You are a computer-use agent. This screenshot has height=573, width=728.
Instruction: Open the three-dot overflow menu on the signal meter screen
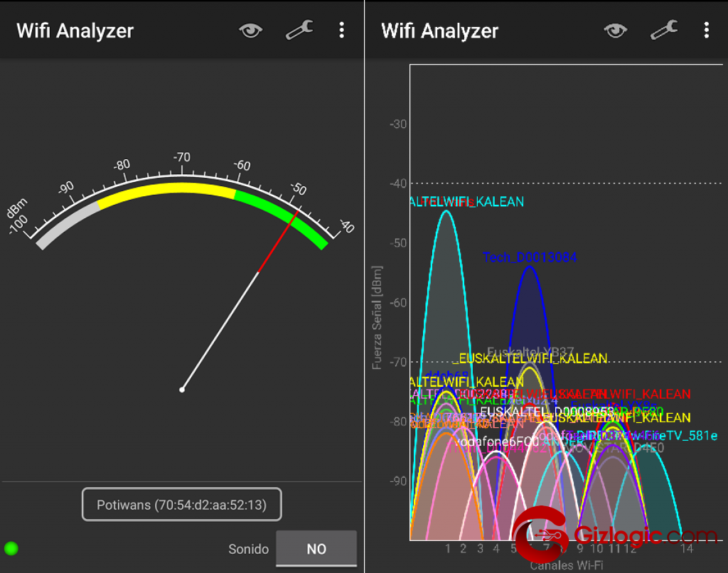tap(342, 30)
